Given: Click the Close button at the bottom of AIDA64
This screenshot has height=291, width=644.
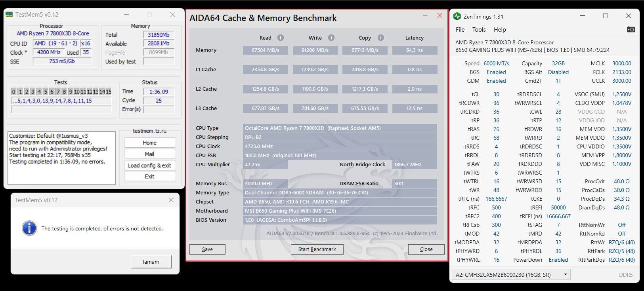Looking at the screenshot, I should [426, 249].
